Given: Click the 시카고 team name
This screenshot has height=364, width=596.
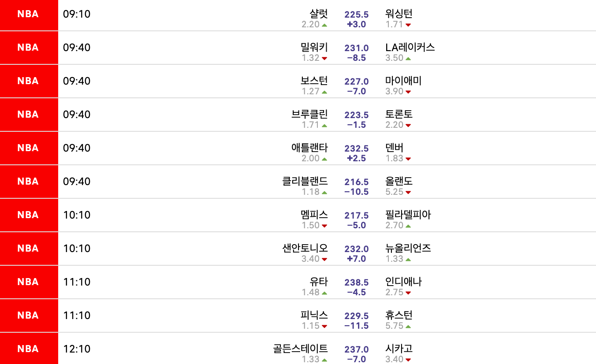Looking at the screenshot, I should click(x=399, y=349).
